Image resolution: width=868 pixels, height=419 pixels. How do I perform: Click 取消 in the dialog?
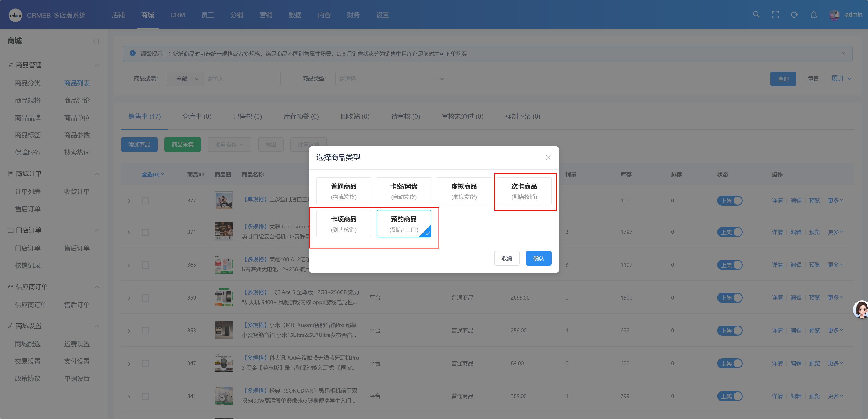[507, 258]
